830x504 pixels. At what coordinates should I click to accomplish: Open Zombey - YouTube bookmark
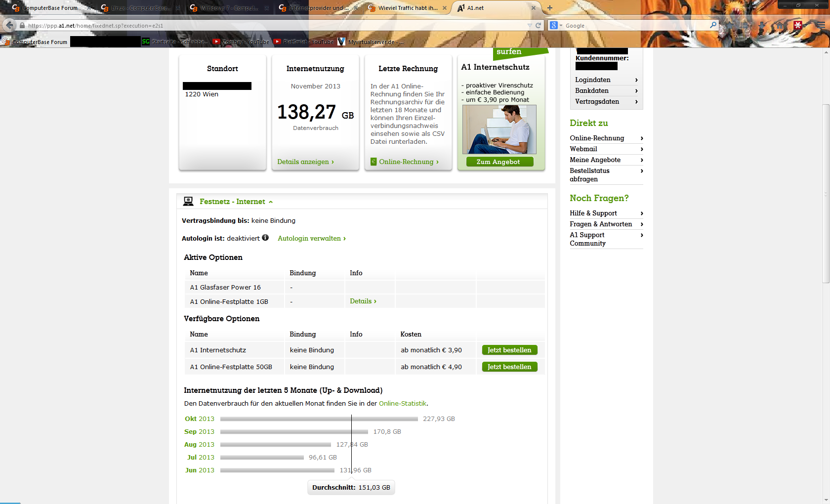coord(241,42)
